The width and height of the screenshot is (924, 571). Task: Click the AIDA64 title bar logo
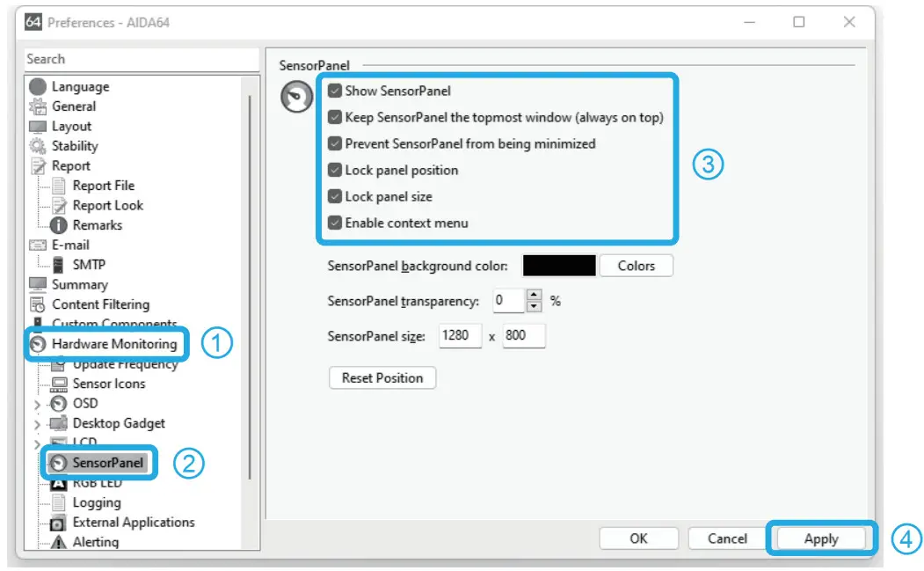[33, 22]
